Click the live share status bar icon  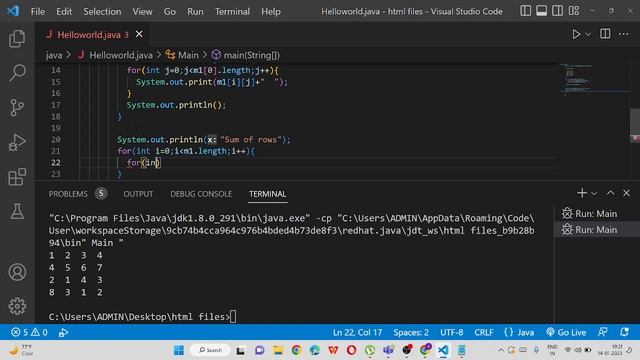point(63,333)
